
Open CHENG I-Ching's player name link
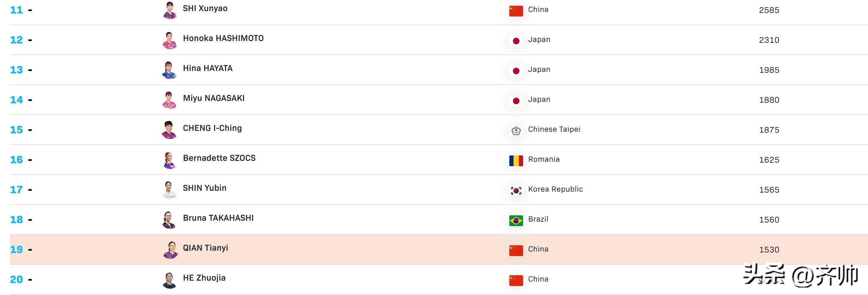point(212,128)
